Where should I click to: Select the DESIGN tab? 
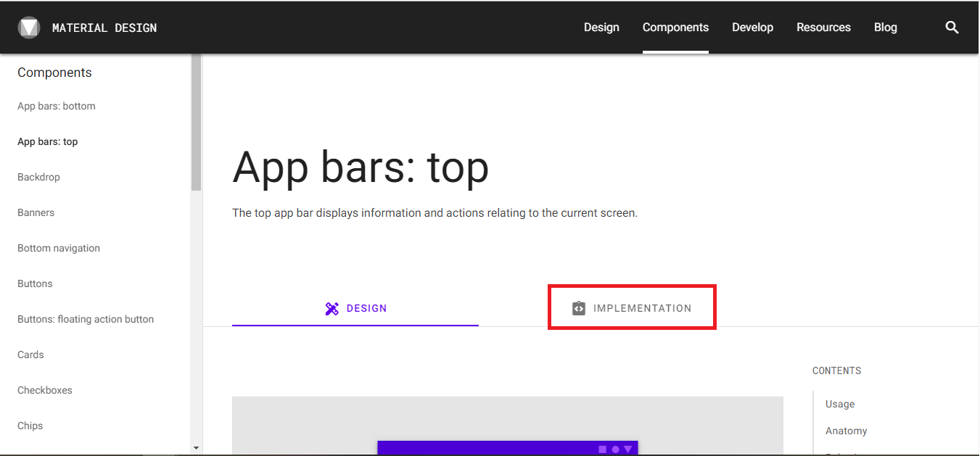355,308
